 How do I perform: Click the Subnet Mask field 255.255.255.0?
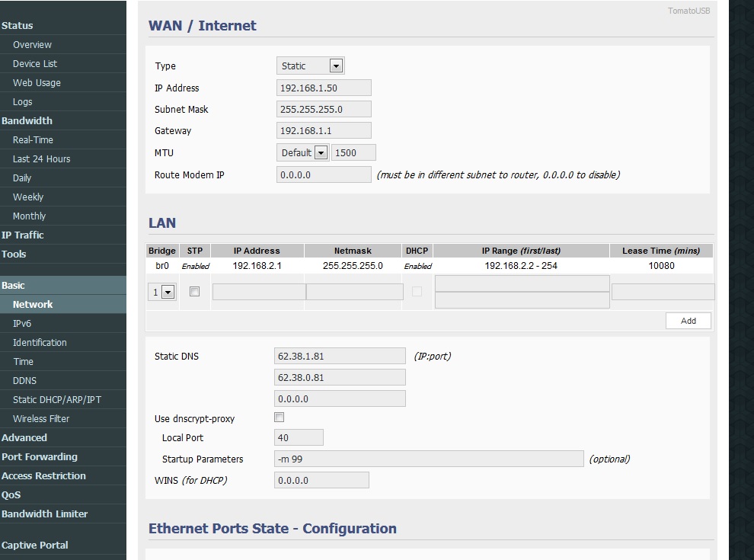[x=324, y=109]
